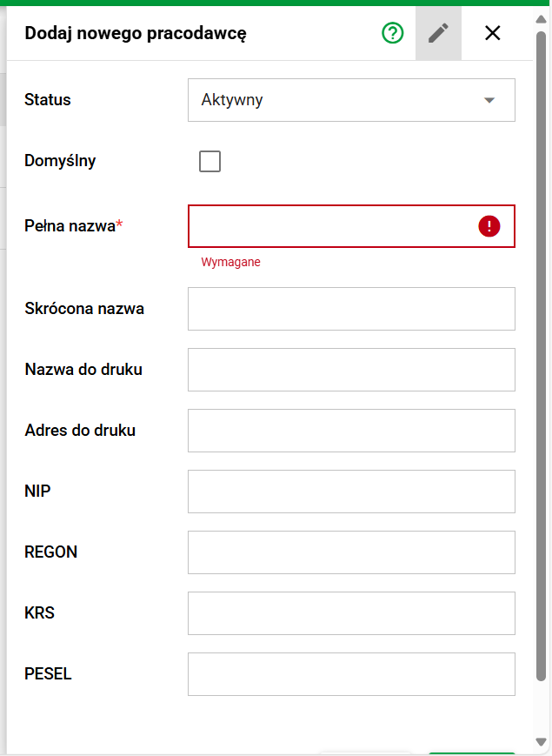Click the REGON text field
This screenshot has height=756, width=552.
pyautogui.click(x=351, y=552)
